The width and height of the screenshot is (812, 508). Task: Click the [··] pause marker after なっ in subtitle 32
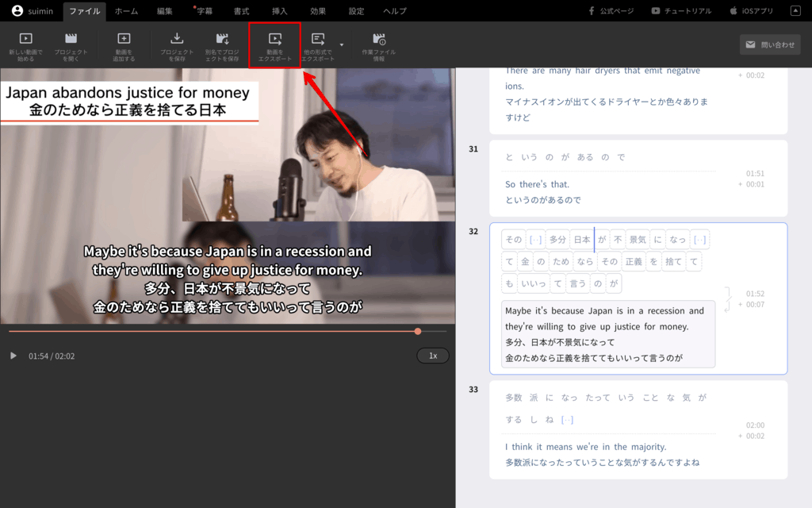coord(699,240)
